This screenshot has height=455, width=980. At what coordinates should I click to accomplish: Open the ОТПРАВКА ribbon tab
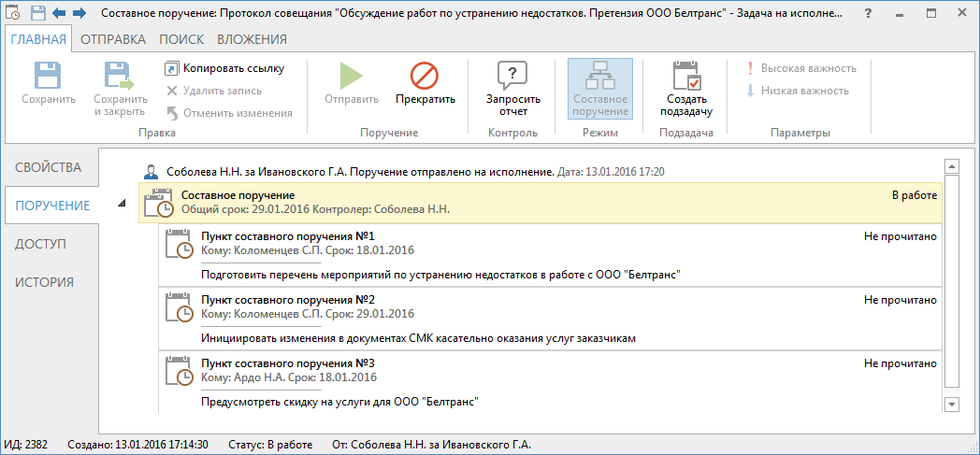[112, 39]
